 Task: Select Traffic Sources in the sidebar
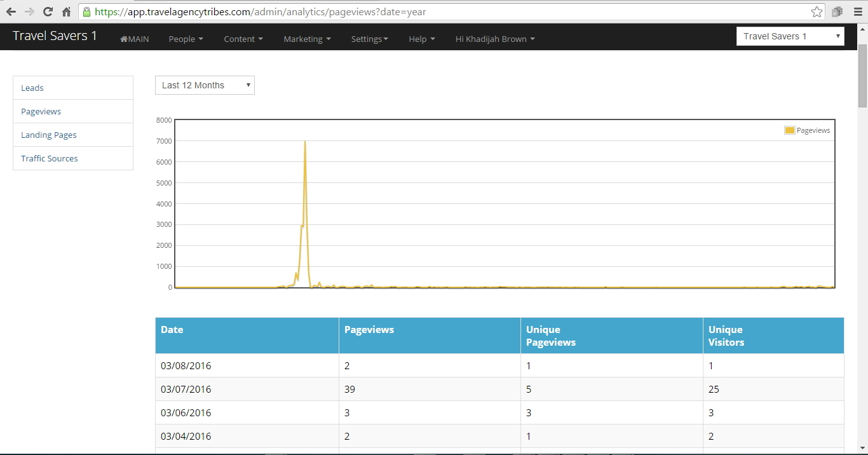(50, 158)
